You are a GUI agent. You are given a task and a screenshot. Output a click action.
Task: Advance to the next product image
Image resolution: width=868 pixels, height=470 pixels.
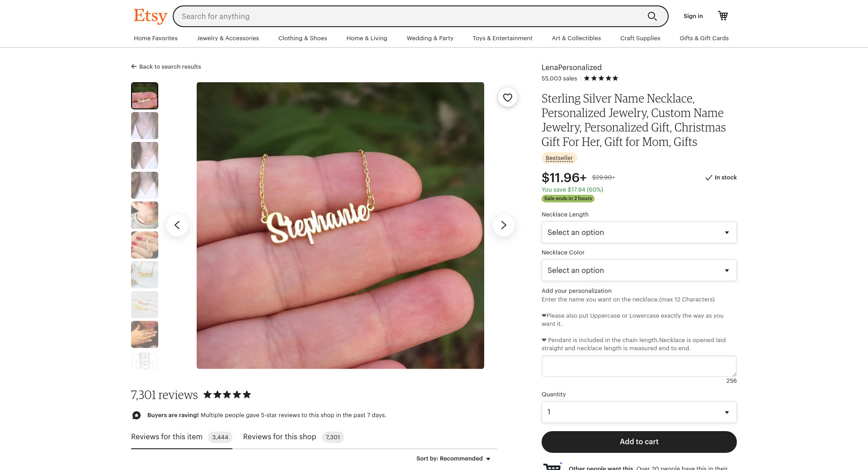tap(503, 225)
